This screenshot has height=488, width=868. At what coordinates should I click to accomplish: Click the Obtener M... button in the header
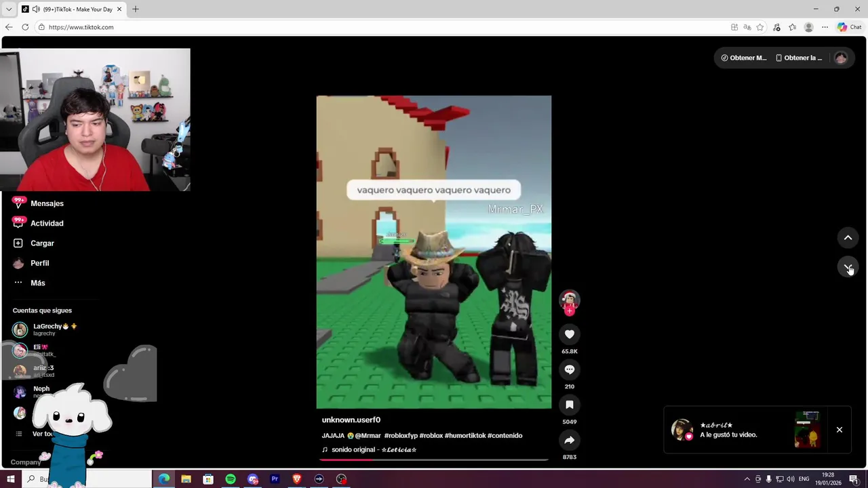743,58
